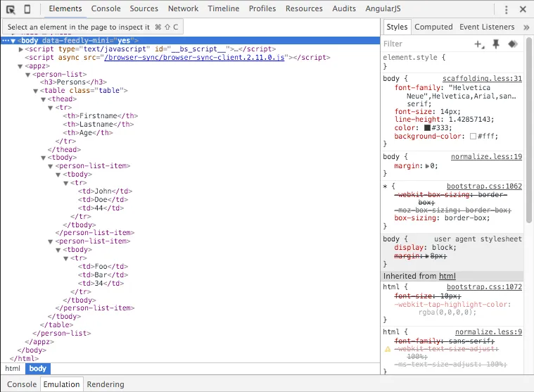Viewport: 534px width, 392px height.
Task: Show more Styles sidebar tabs chevron
Action: (x=527, y=27)
